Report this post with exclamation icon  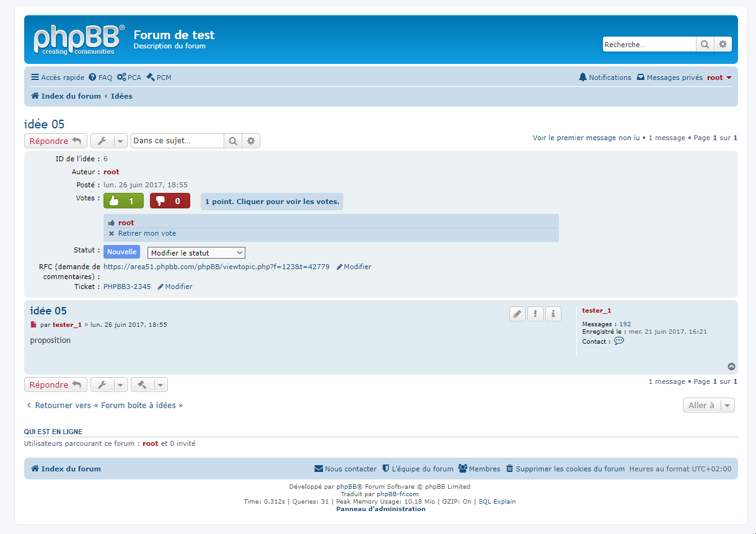535,314
